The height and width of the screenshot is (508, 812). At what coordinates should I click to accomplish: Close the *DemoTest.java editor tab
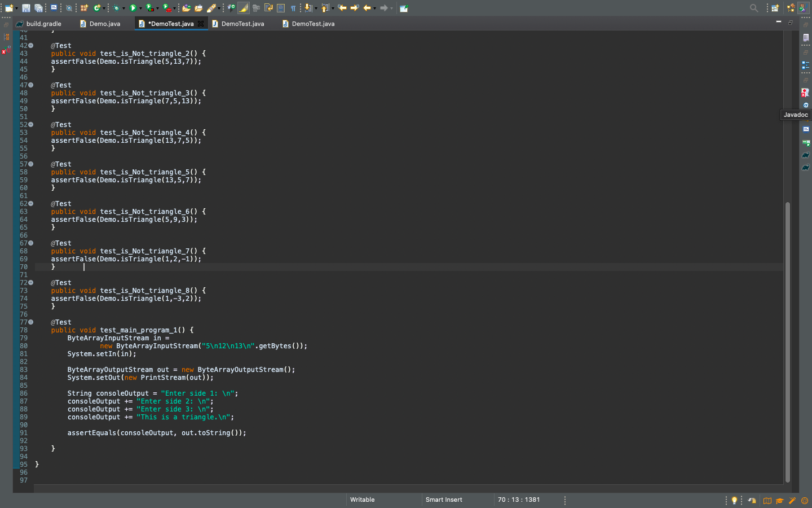(201, 24)
